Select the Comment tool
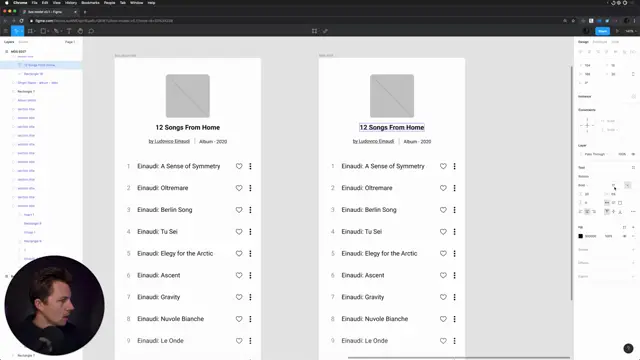 click(x=91, y=31)
